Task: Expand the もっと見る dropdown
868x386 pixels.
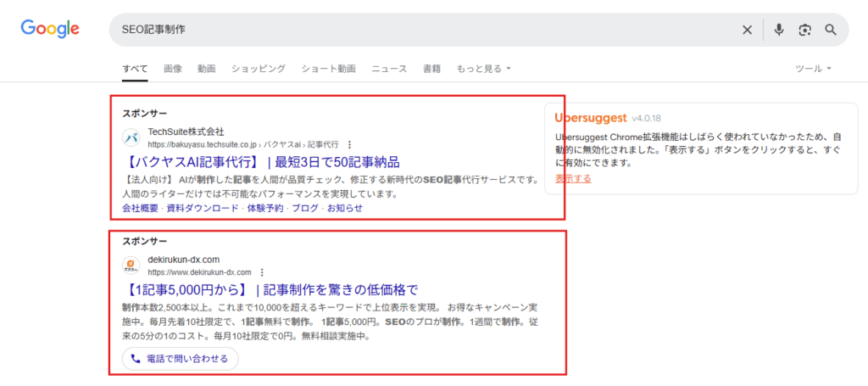Action: (483, 70)
